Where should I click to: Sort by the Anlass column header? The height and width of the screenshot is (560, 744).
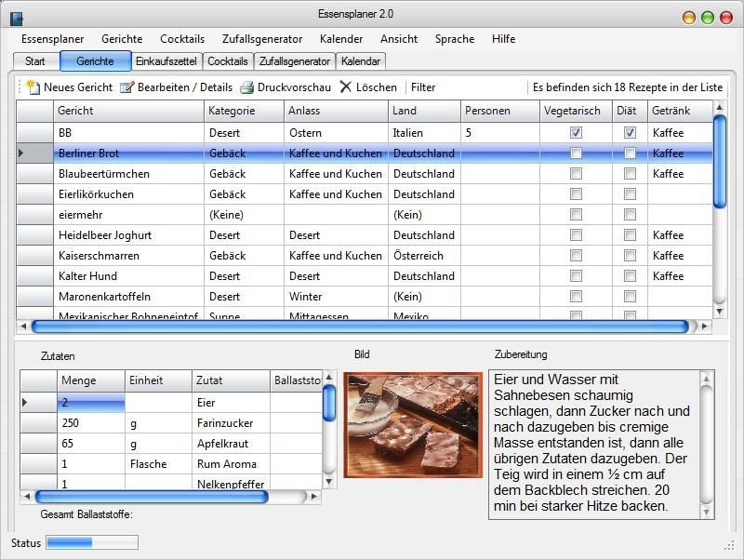click(x=336, y=111)
